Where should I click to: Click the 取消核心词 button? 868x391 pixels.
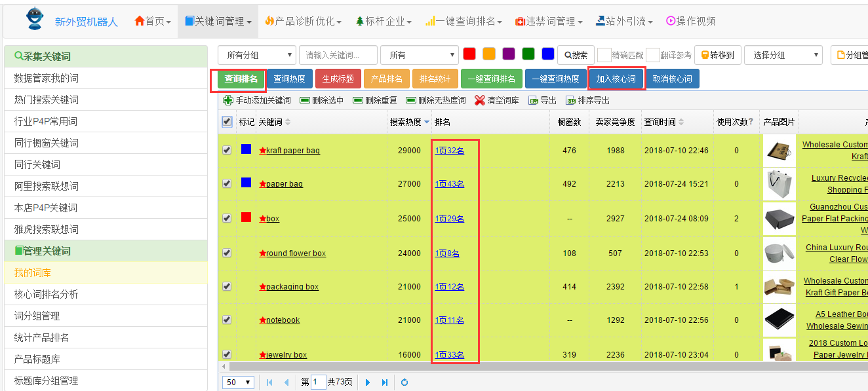tap(673, 79)
